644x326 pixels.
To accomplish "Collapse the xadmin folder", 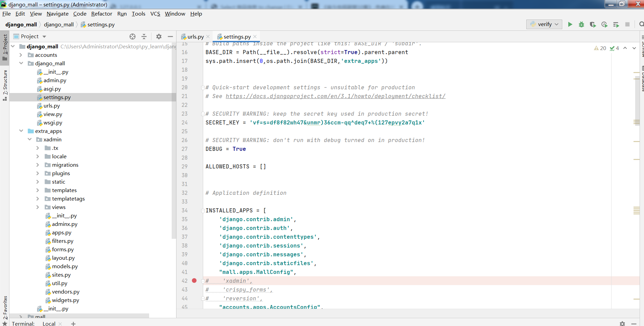I will 30,139.
